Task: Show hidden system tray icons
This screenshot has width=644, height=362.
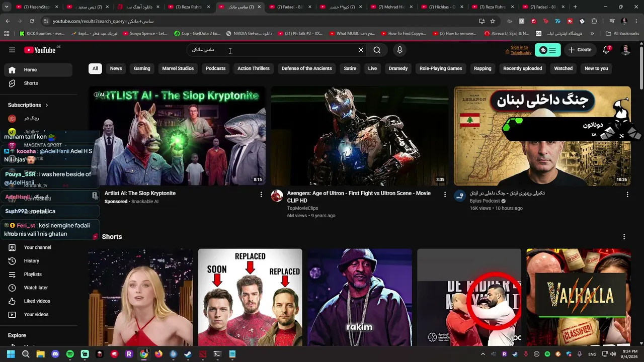Action: coord(483,354)
